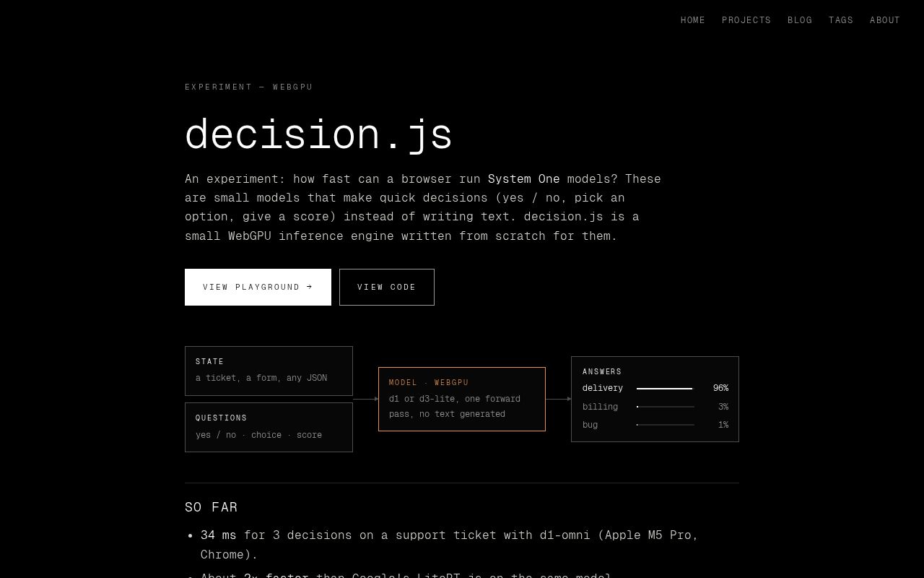Click the Model WebGPU diagram box
Viewport: 924px width, 578px height.
[x=462, y=399]
